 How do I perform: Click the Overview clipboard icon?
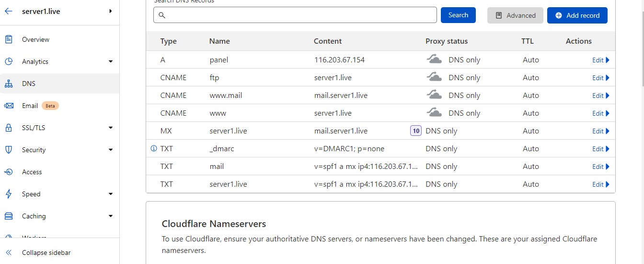click(9, 39)
